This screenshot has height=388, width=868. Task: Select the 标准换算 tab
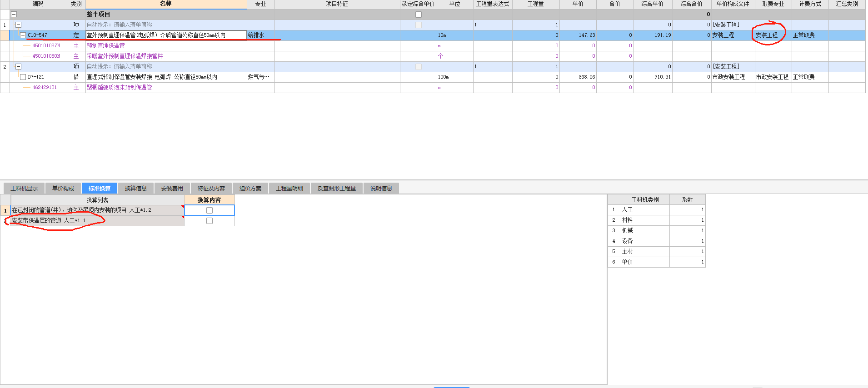pyautogui.click(x=100, y=188)
